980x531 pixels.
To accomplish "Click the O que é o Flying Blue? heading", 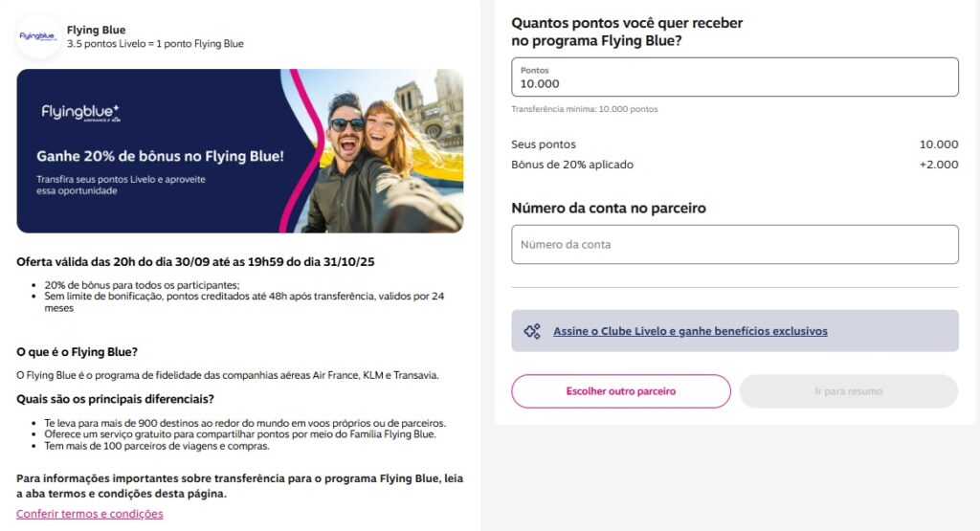I will [x=77, y=352].
